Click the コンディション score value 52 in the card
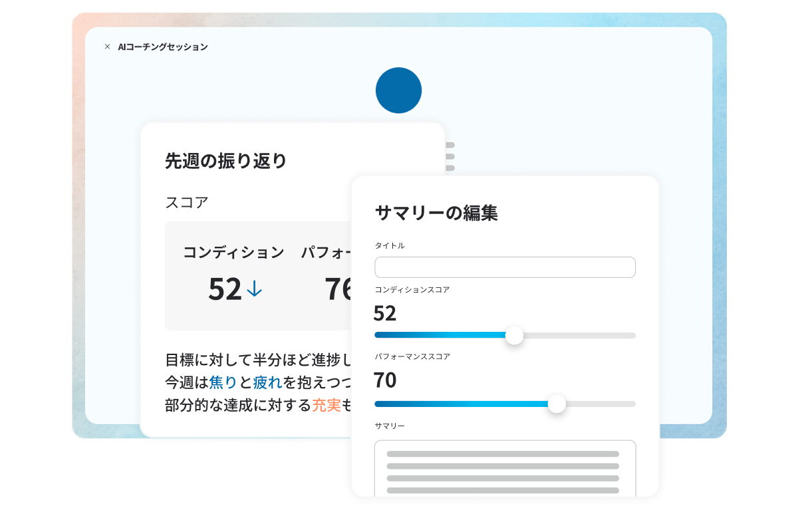The width and height of the screenshot is (798, 532). click(225, 289)
